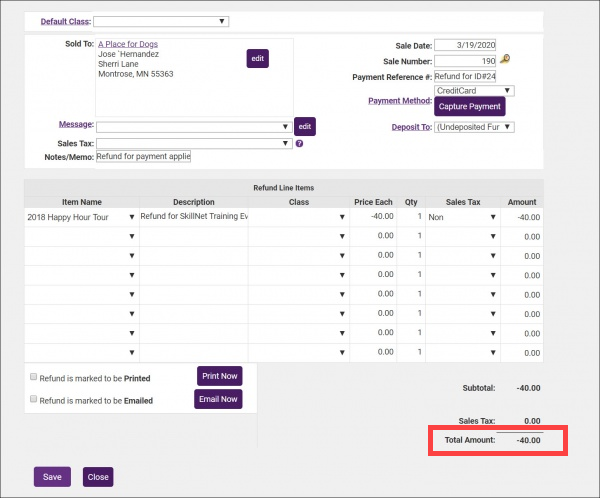Click edit button beside Sold To address
Viewport: 600px width, 498px height.
258,59
